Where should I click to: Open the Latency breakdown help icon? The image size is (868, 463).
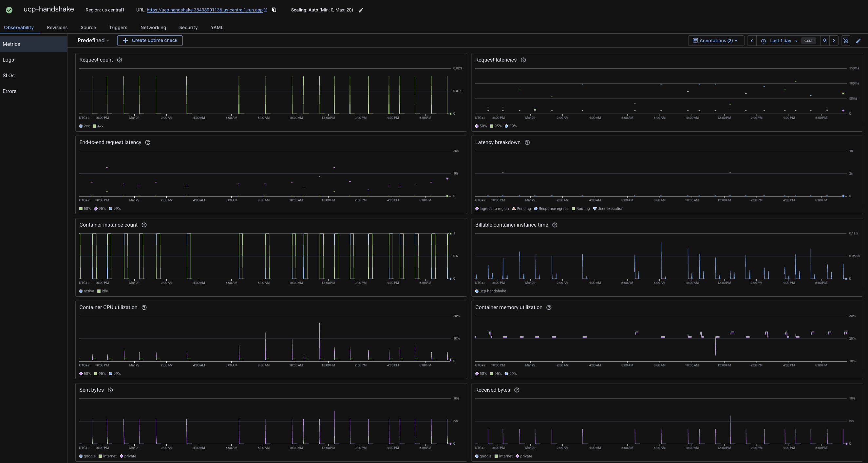tap(527, 142)
